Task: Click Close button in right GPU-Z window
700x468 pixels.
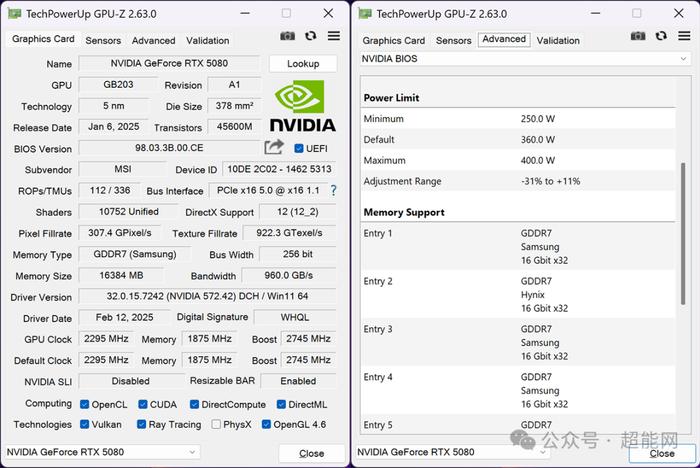Action: [x=662, y=453]
